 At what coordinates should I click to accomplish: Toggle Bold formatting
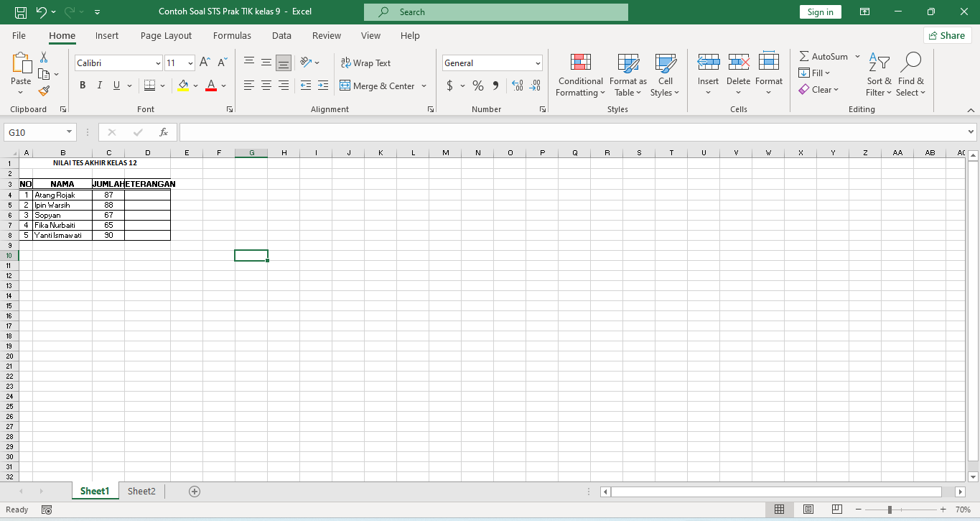(x=83, y=86)
